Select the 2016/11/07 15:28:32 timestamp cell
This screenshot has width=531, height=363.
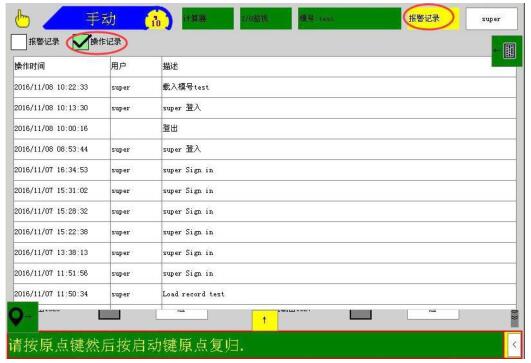coord(62,211)
